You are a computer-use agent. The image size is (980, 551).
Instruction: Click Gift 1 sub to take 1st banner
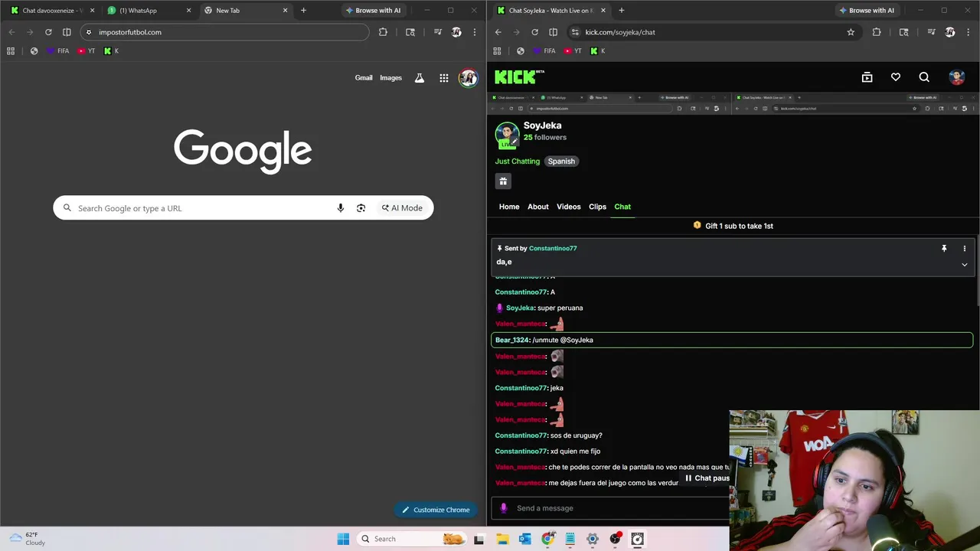tap(733, 226)
